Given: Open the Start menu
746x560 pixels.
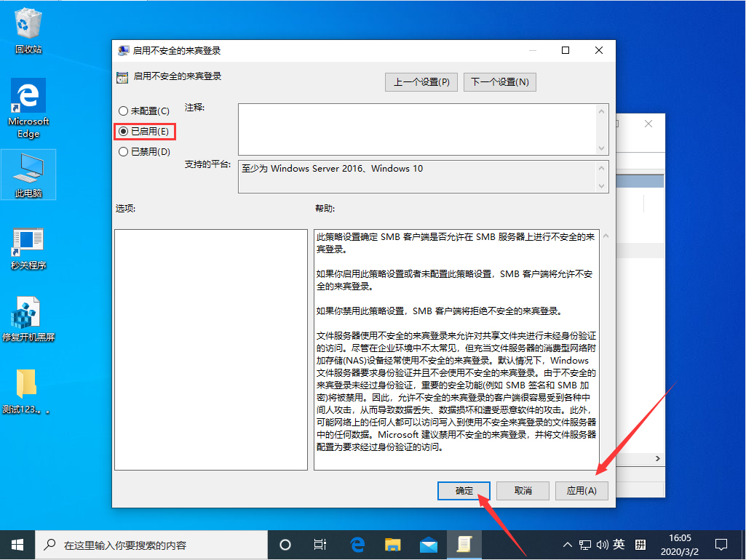Looking at the screenshot, I should pos(16,544).
